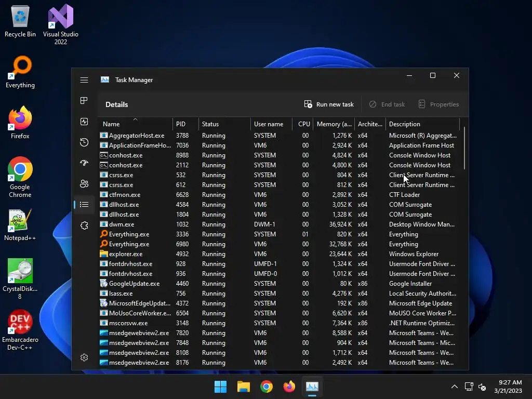Screen dimensions: 532x399
Task: Sort by Memory column header
Action: pos(334,124)
